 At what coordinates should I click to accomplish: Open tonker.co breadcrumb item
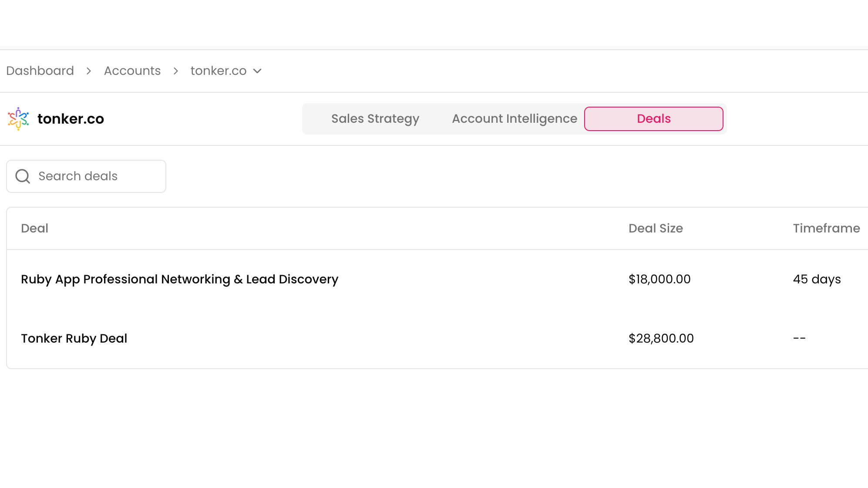(x=219, y=71)
